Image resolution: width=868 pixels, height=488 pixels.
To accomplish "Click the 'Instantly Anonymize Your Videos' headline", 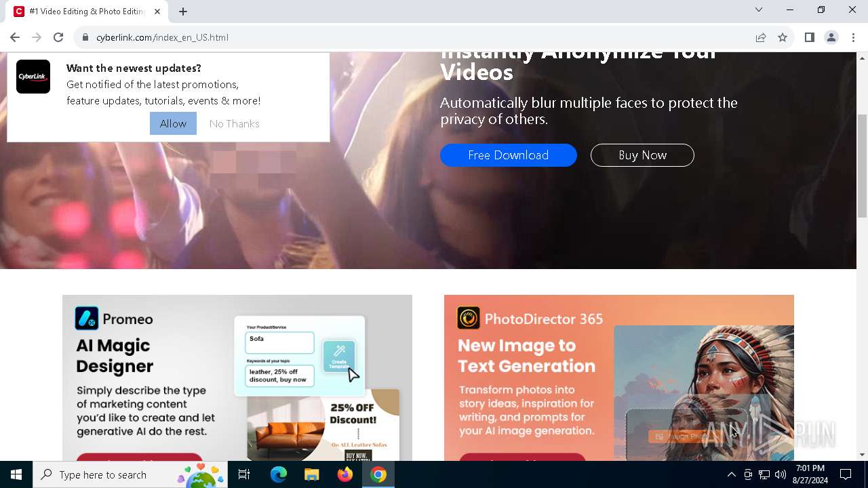I will (578, 66).
